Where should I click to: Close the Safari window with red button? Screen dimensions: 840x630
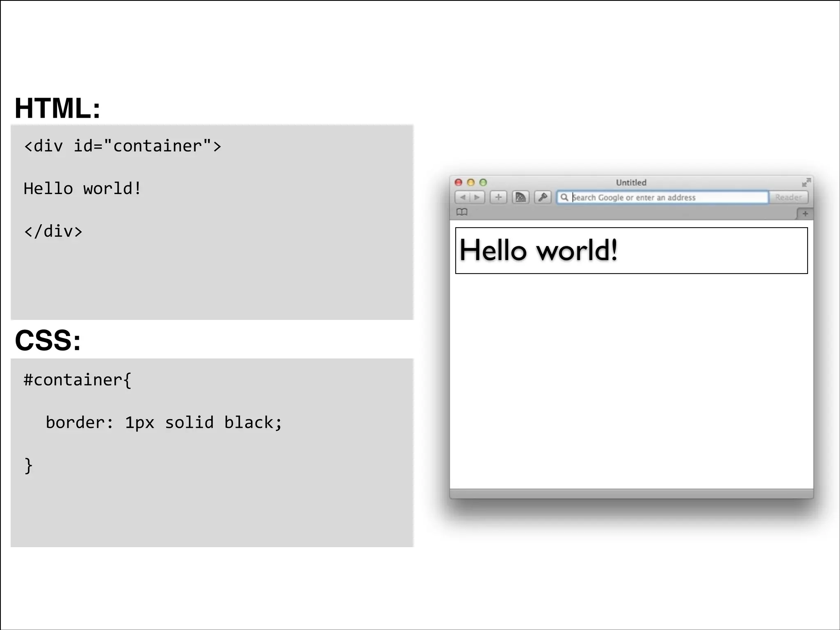pos(459,182)
